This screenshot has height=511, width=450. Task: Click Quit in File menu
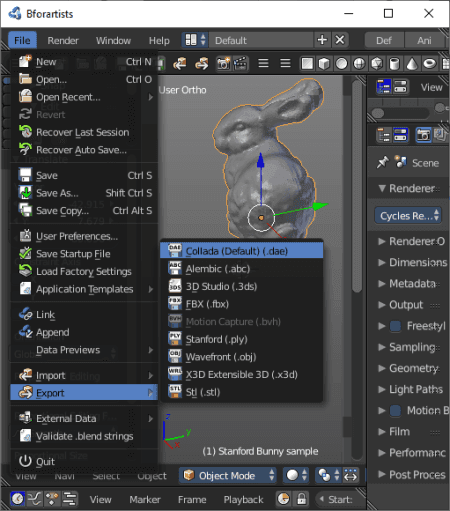pyautogui.click(x=84, y=461)
